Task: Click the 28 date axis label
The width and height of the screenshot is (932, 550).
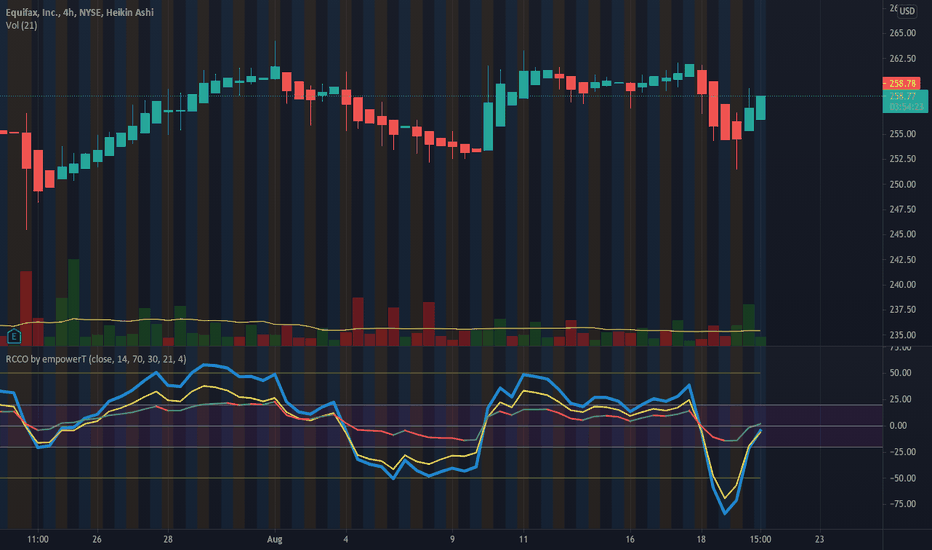Action: pyautogui.click(x=168, y=539)
